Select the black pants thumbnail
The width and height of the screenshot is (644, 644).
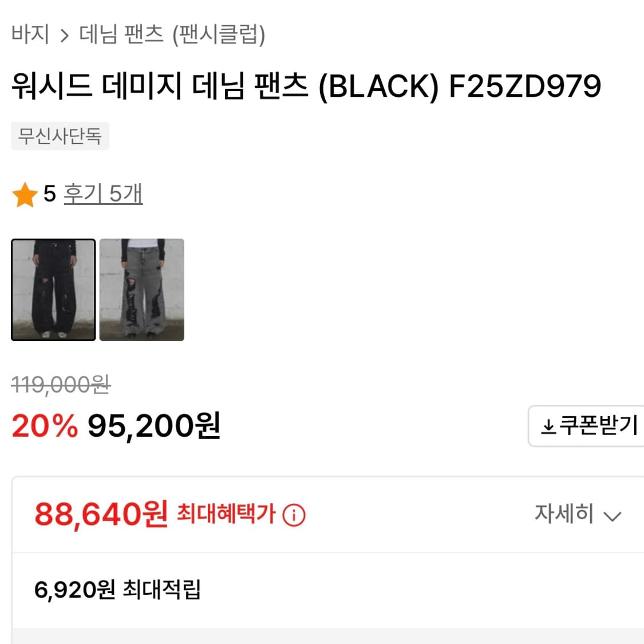[53, 290]
